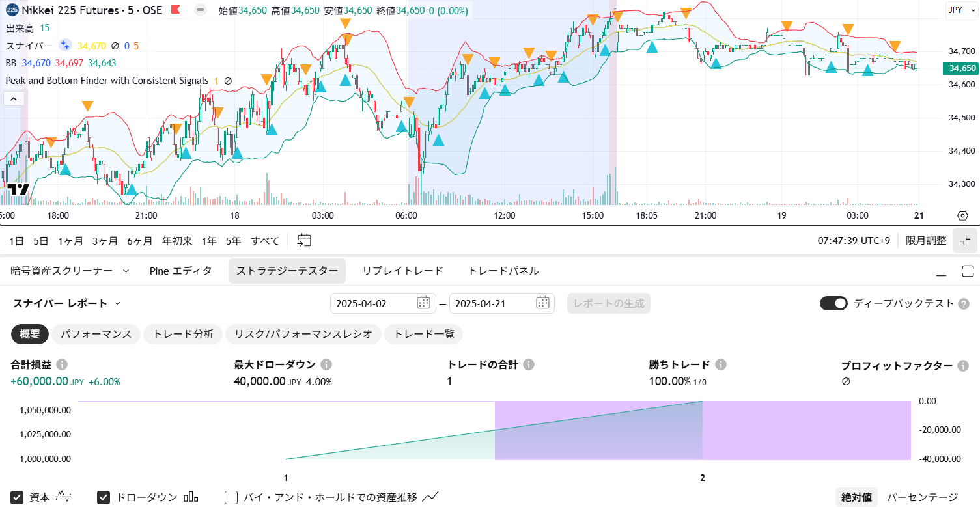Open the chart settings gear icon

point(962,215)
